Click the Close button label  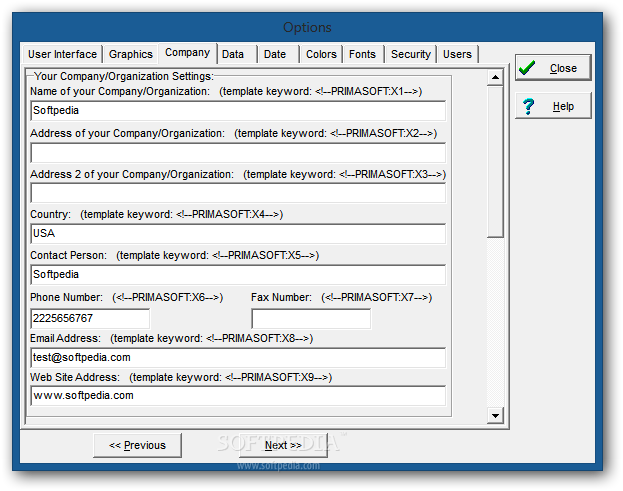563,68
